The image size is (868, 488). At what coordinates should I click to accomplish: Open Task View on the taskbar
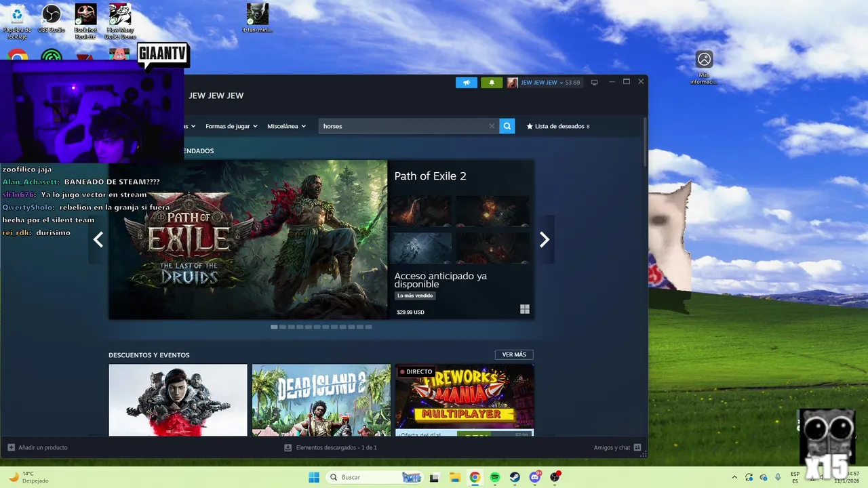tap(434, 477)
